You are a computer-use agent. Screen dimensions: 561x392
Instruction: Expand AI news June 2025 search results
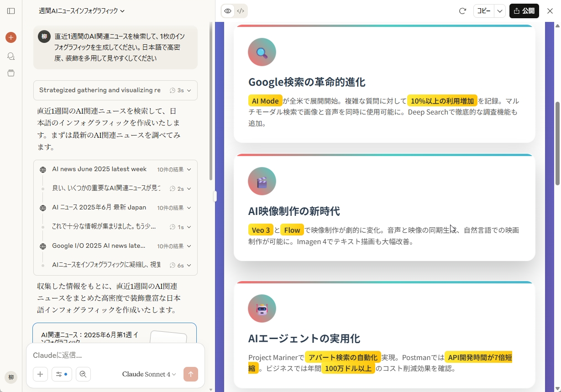(x=115, y=169)
